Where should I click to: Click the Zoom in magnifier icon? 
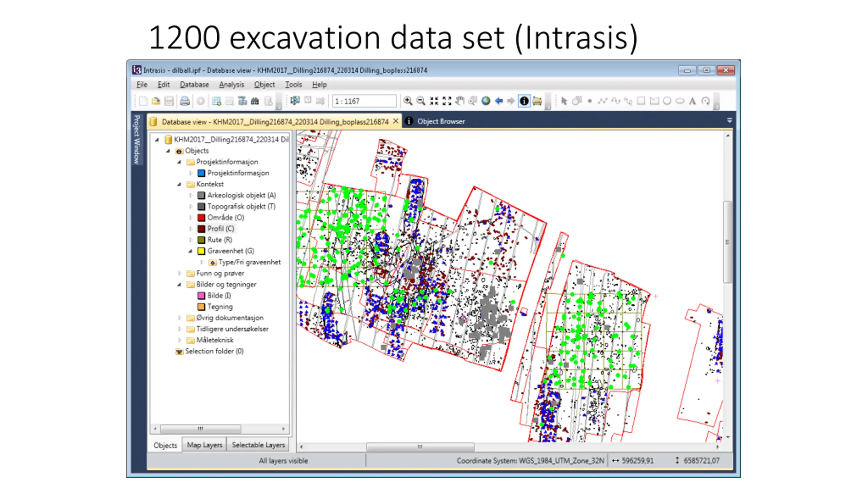click(x=408, y=101)
